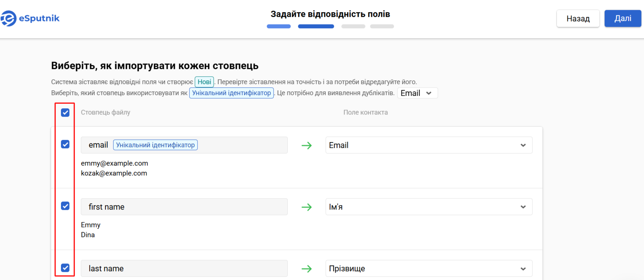This screenshot has height=280, width=644.
Task: Click the Унікальний ідентифікатор badge beside email
Action: point(155,145)
